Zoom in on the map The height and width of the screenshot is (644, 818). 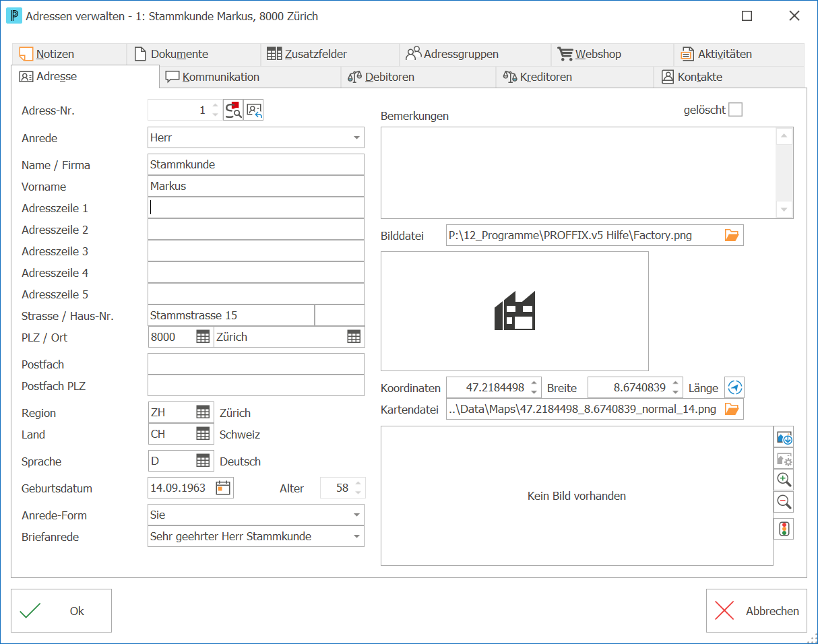click(x=784, y=480)
